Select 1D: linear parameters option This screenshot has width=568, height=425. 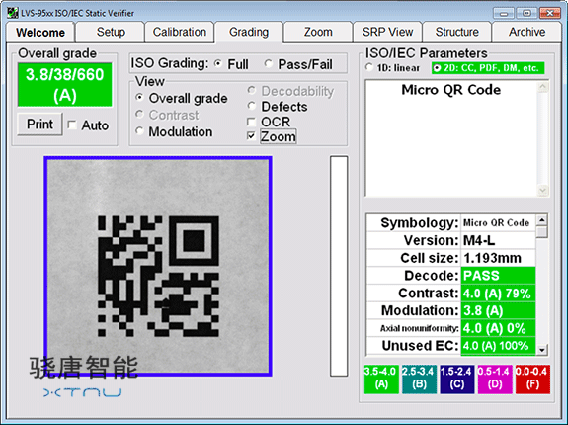pos(369,67)
